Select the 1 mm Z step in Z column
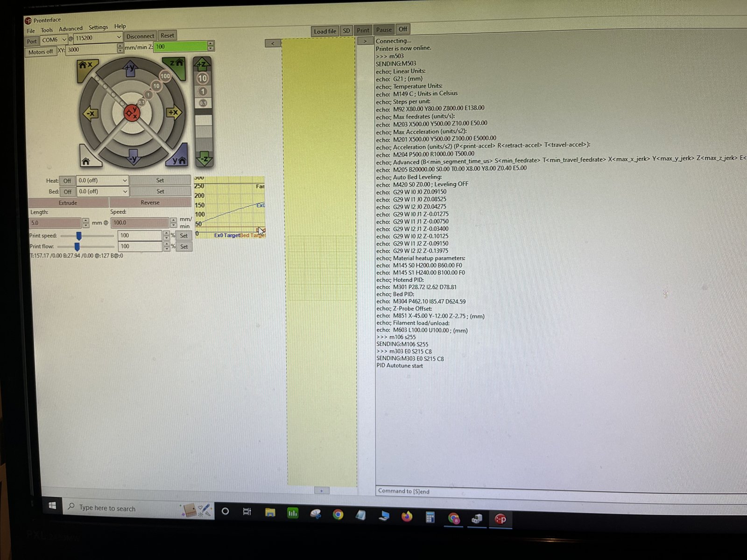Screen dimensions: 747x560 (x=203, y=91)
